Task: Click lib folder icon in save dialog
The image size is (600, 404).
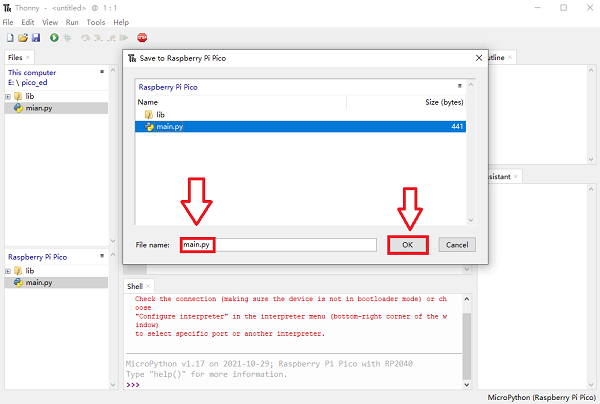Action: point(148,114)
